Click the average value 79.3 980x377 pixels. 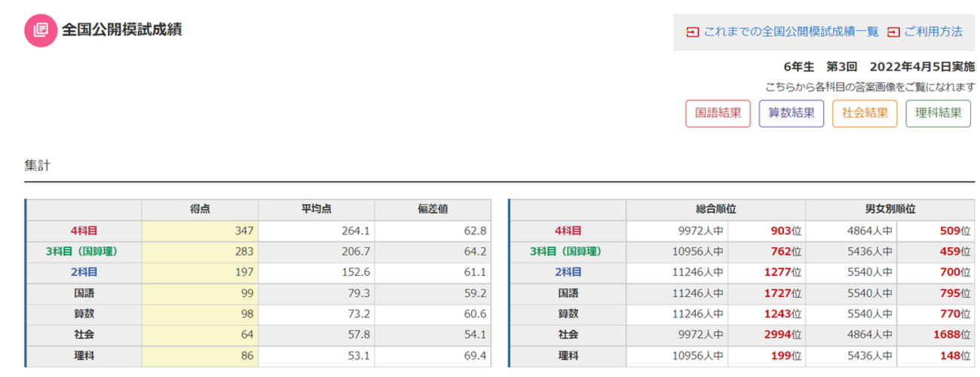coord(360,293)
